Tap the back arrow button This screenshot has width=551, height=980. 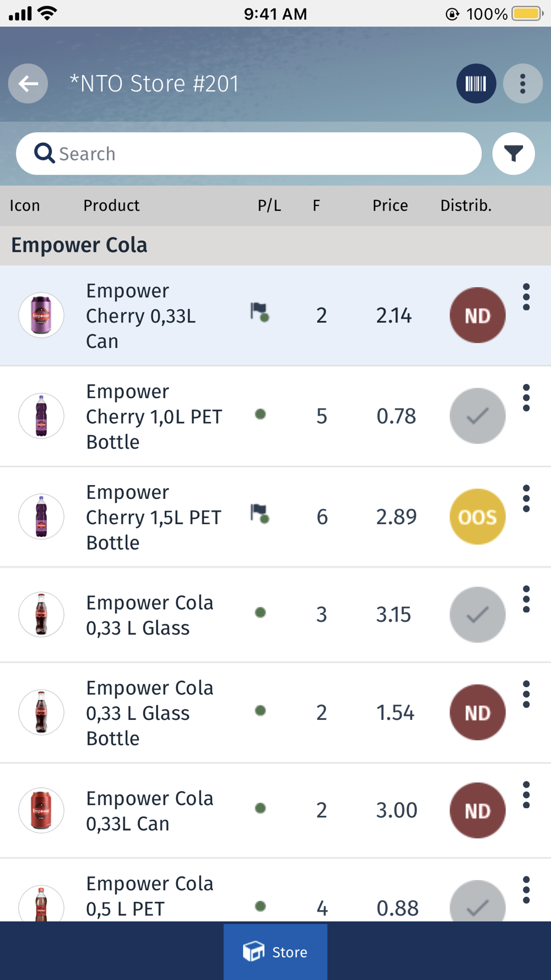pos(28,84)
